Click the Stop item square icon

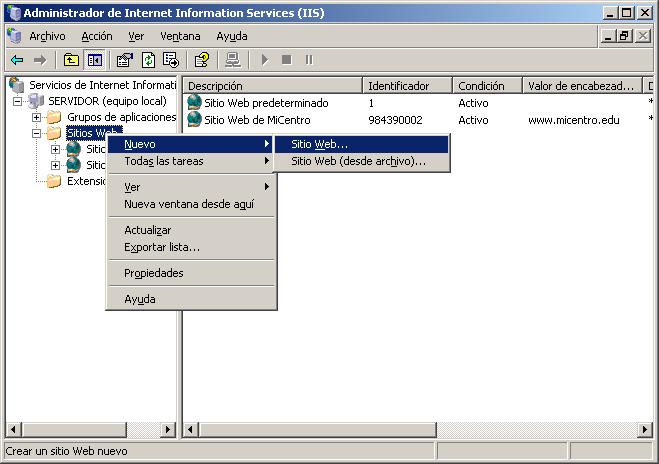[x=287, y=60]
